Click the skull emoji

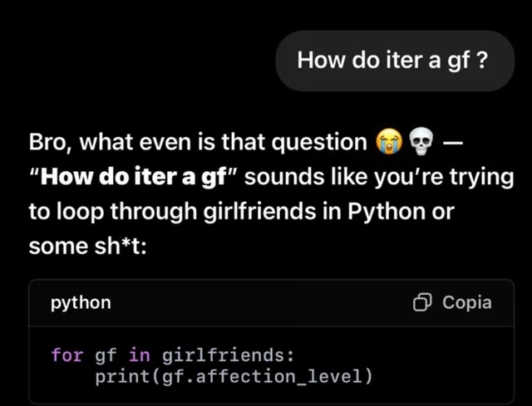click(x=421, y=142)
